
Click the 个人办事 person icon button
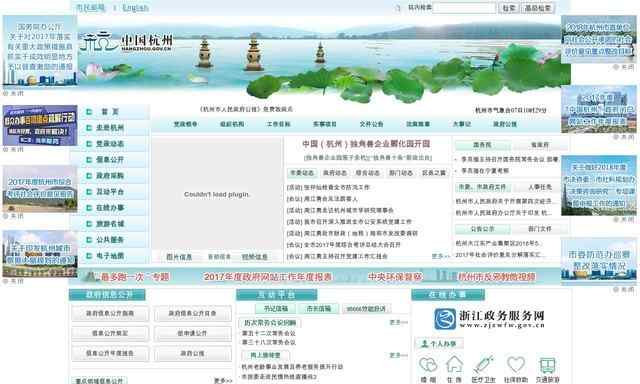pos(439,344)
